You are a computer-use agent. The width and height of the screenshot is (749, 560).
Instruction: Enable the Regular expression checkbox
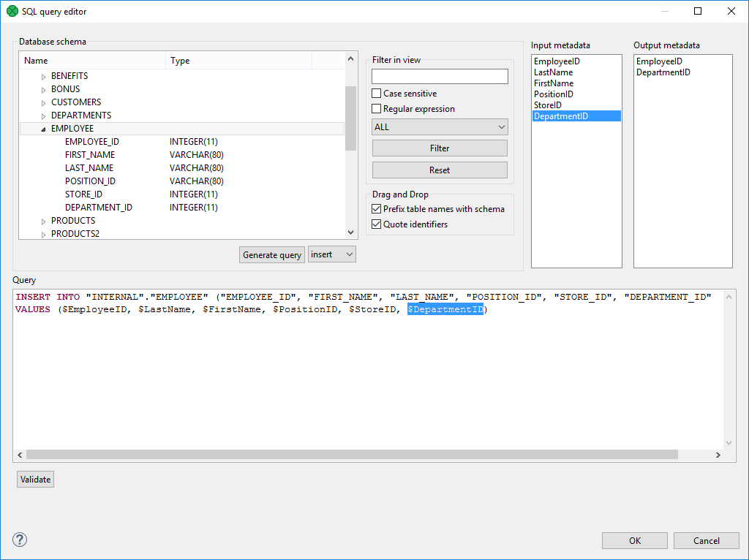[x=376, y=107]
